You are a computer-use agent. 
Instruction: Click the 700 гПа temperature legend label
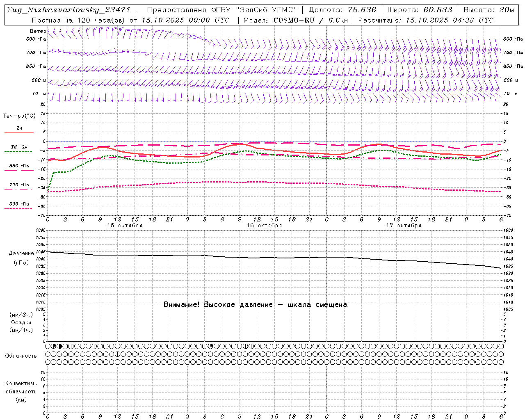point(19,185)
